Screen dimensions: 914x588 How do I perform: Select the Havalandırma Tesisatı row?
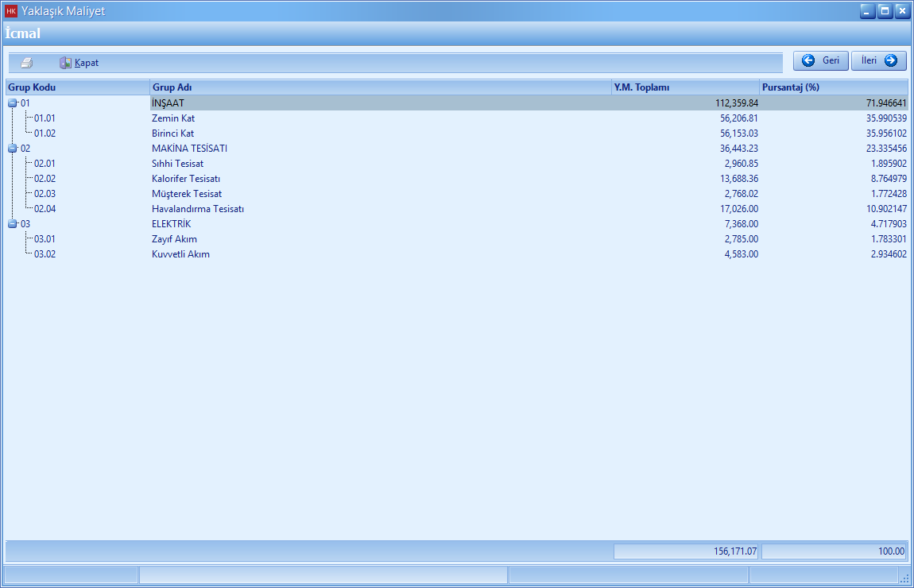197,209
